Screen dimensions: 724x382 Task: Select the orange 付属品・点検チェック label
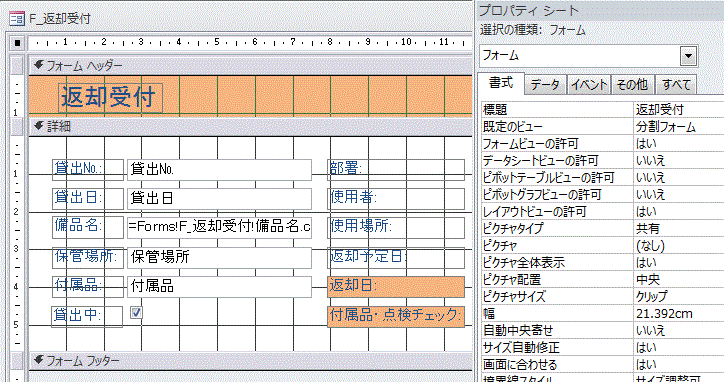tap(396, 316)
